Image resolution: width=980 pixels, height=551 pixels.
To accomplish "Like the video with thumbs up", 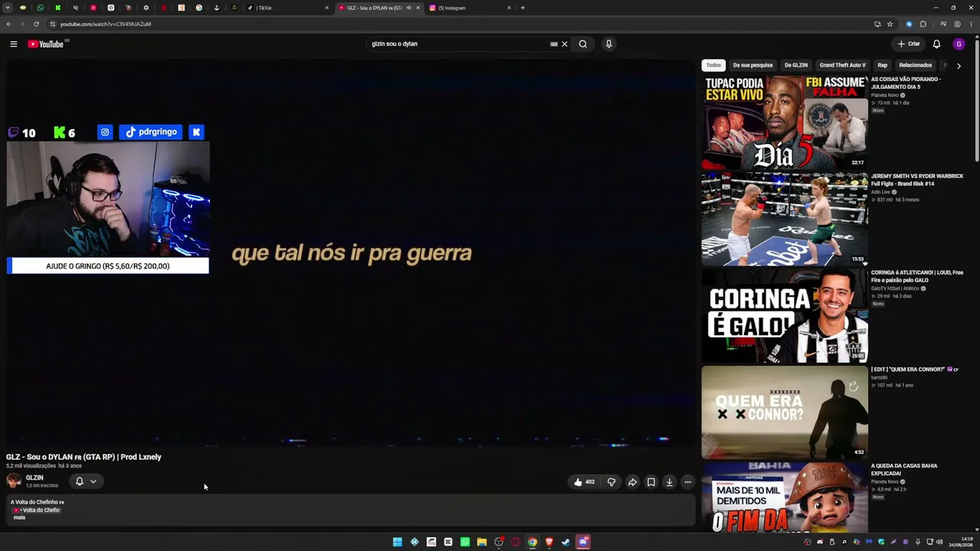I will pyautogui.click(x=583, y=482).
